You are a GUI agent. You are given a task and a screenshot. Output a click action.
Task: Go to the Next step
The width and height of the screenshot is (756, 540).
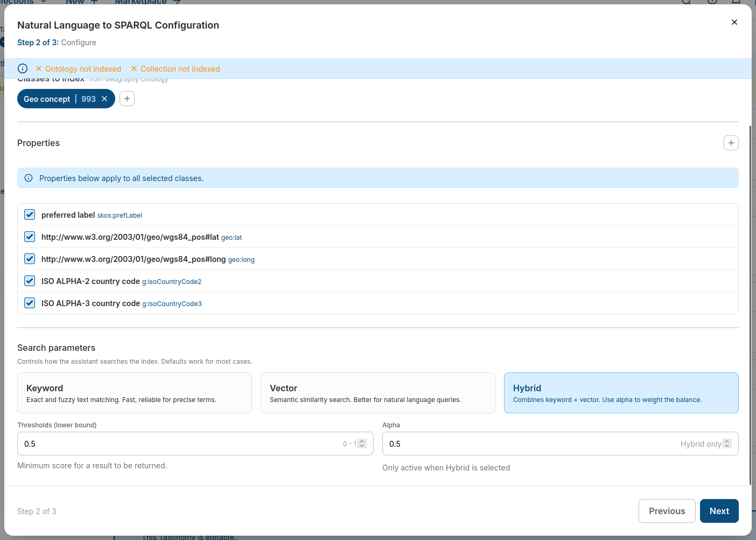click(719, 511)
